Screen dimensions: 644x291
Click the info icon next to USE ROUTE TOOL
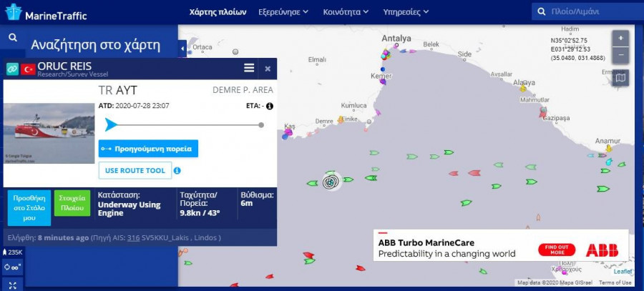point(177,170)
